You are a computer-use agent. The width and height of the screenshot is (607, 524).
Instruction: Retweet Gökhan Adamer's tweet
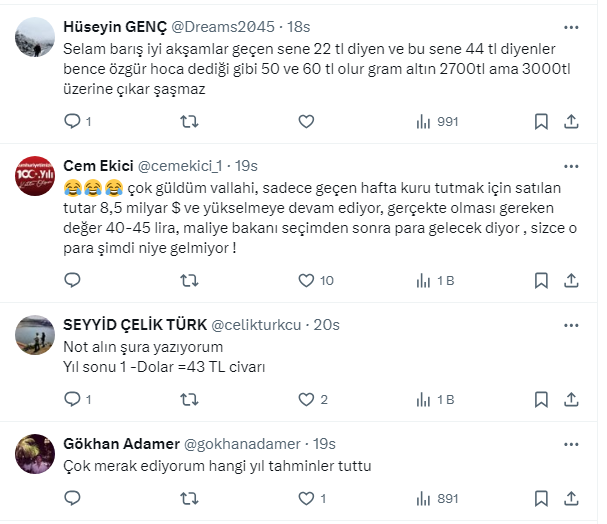pos(188,498)
